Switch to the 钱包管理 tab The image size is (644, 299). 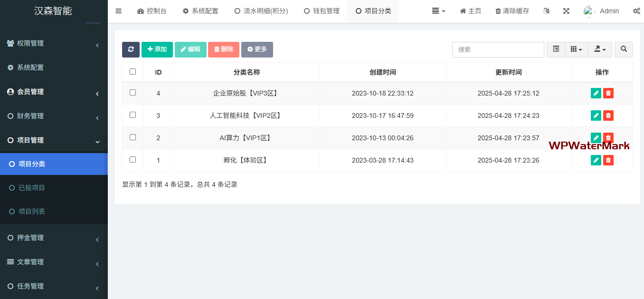322,11
